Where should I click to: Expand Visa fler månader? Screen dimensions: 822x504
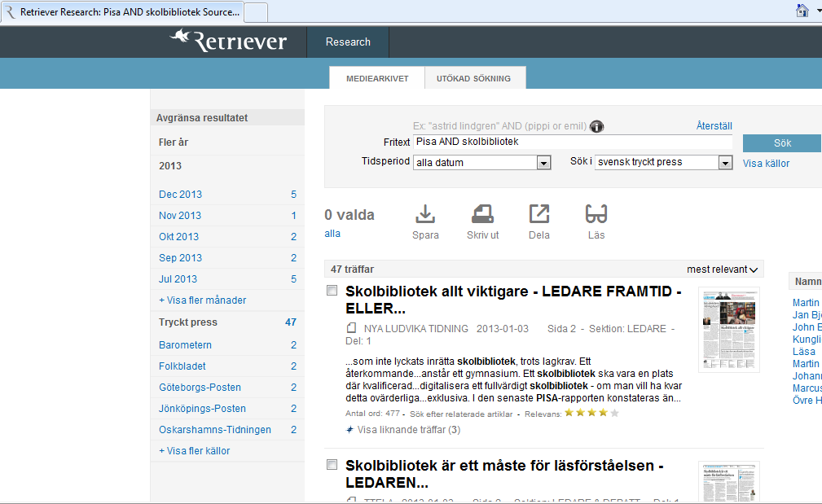tap(202, 300)
